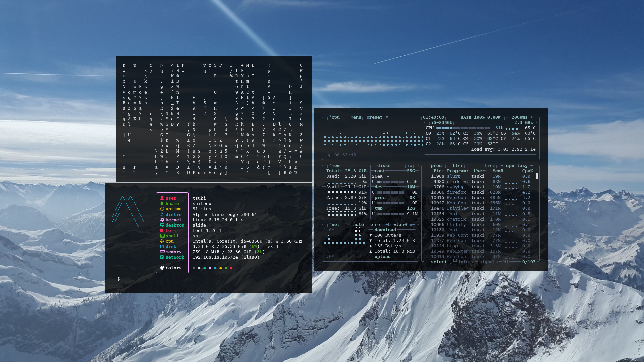
Task: Click the Alpine Linux ASCII logo
Action: [x=128, y=212]
